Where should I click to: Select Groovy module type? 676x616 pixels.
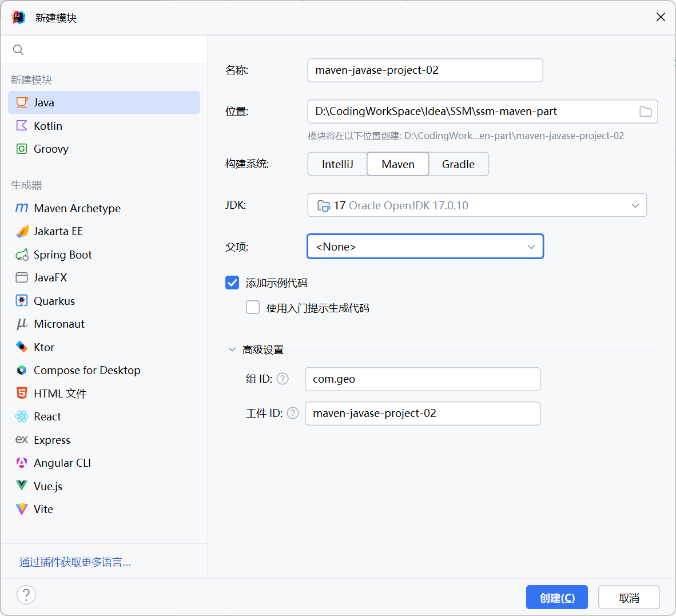click(104, 149)
